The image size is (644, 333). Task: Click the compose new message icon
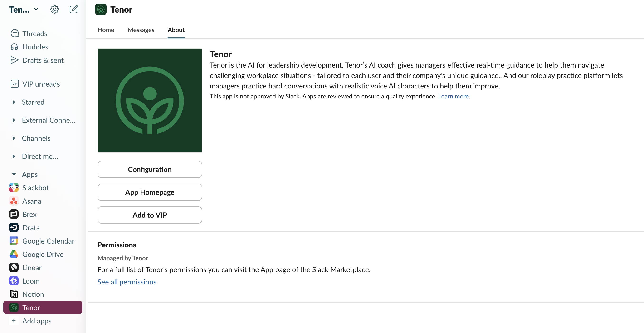pos(73,10)
